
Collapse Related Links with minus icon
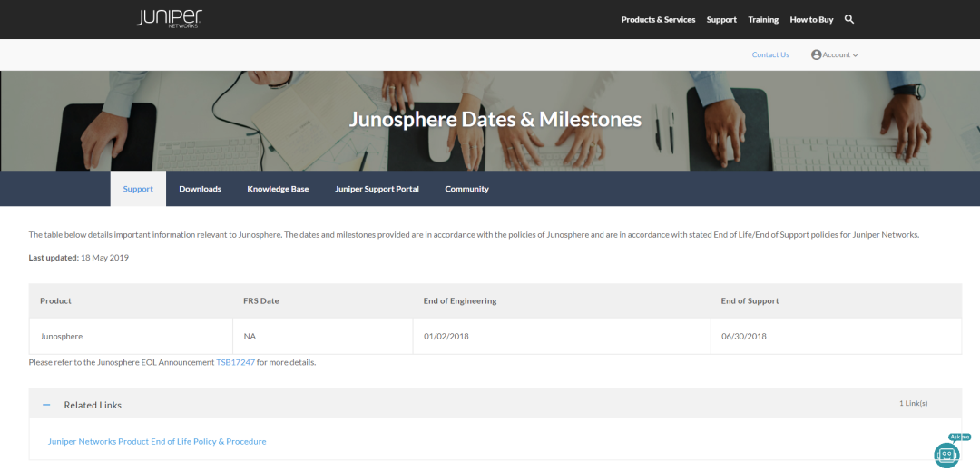pyautogui.click(x=46, y=405)
